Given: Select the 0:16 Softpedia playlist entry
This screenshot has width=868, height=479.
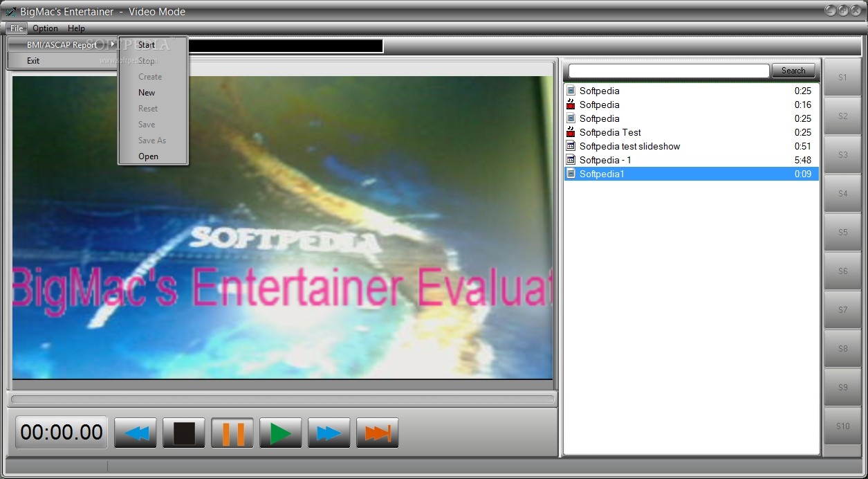Looking at the screenshot, I should click(x=692, y=105).
